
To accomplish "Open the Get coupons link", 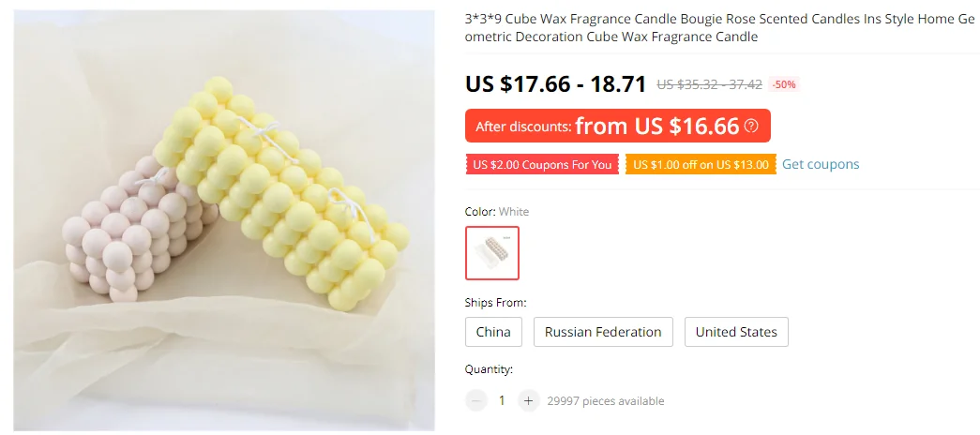I will coord(821,164).
